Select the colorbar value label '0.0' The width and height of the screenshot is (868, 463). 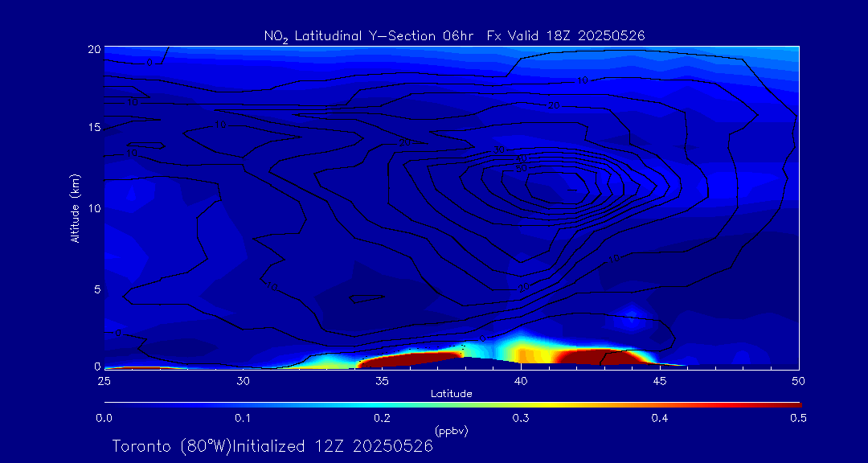pos(104,419)
